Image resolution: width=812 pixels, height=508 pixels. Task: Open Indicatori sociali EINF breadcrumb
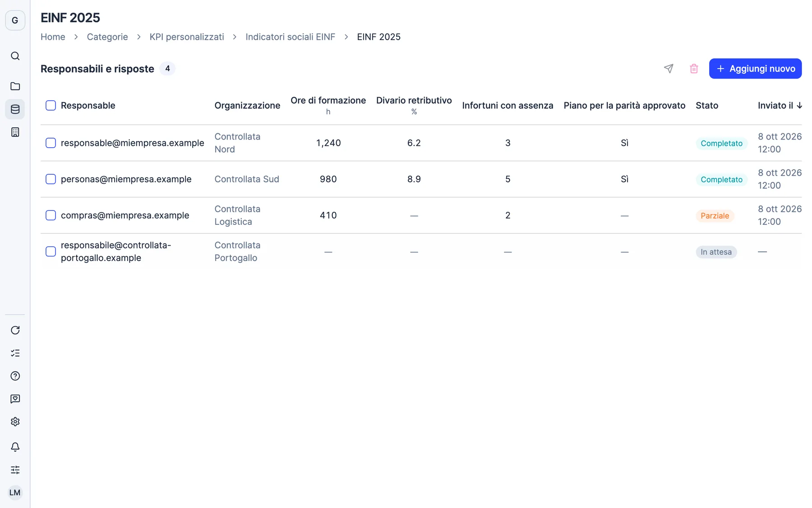pyautogui.click(x=291, y=37)
